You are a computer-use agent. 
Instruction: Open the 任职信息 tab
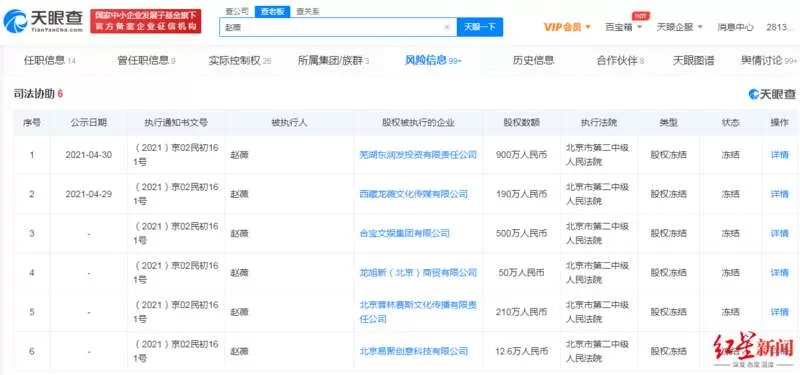click(x=49, y=61)
